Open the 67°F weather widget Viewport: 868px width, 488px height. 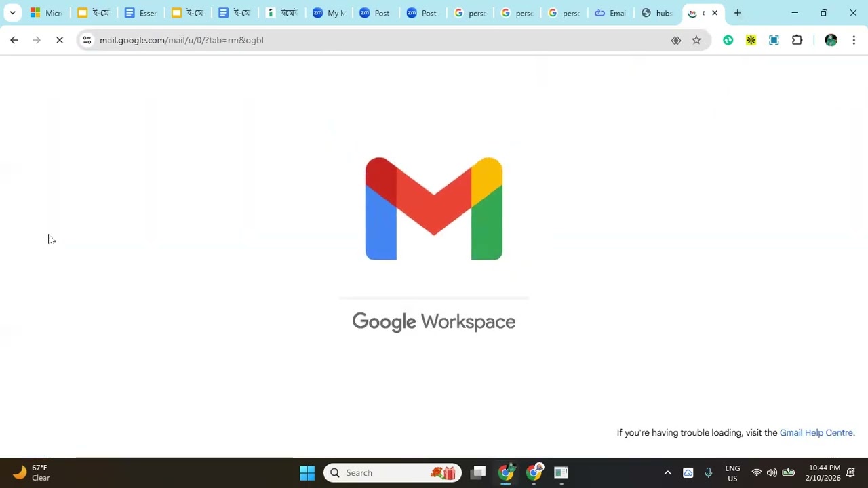pyautogui.click(x=31, y=472)
